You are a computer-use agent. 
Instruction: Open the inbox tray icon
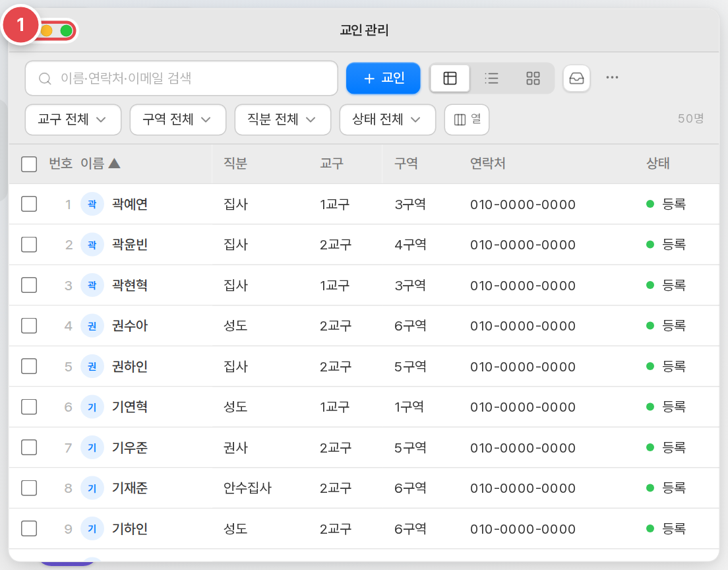[576, 78]
